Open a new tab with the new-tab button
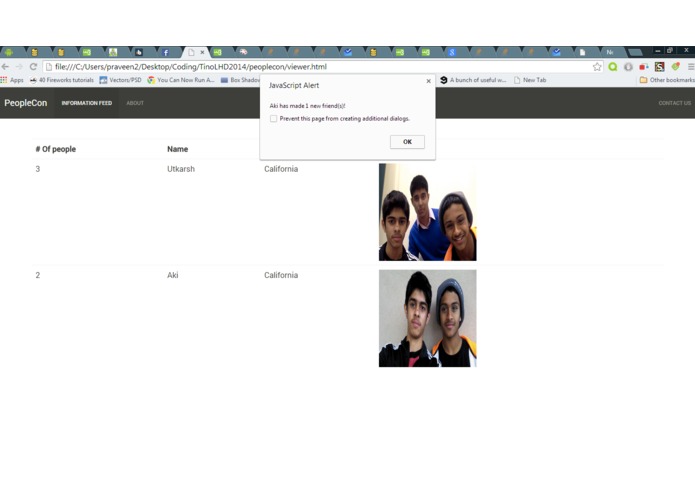 (x=635, y=52)
